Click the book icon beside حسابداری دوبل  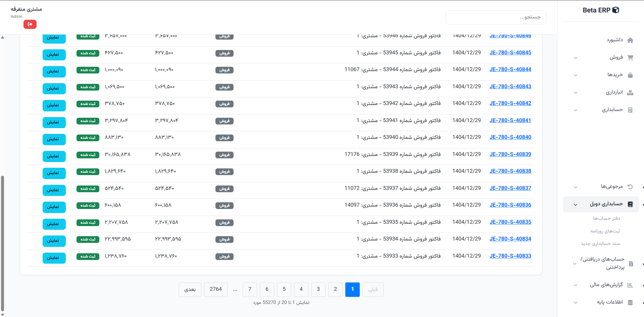click(630, 204)
